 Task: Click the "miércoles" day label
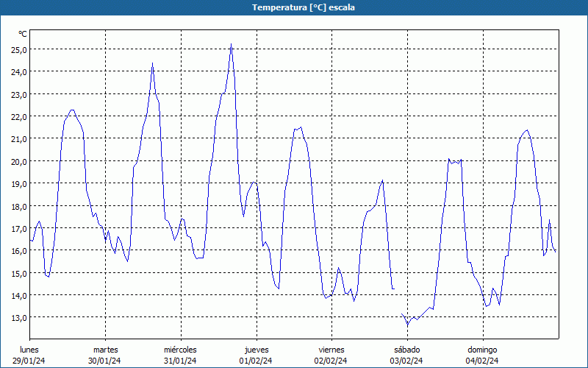(180, 350)
